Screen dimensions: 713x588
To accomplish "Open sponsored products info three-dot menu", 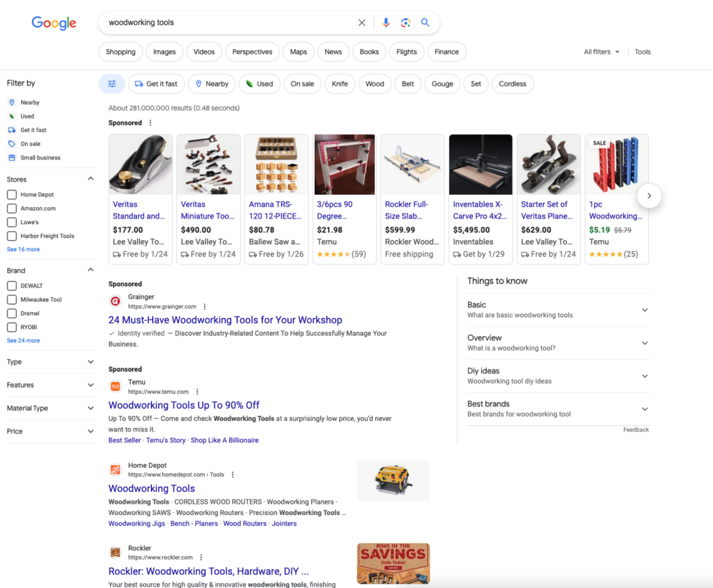I will tap(150, 122).
